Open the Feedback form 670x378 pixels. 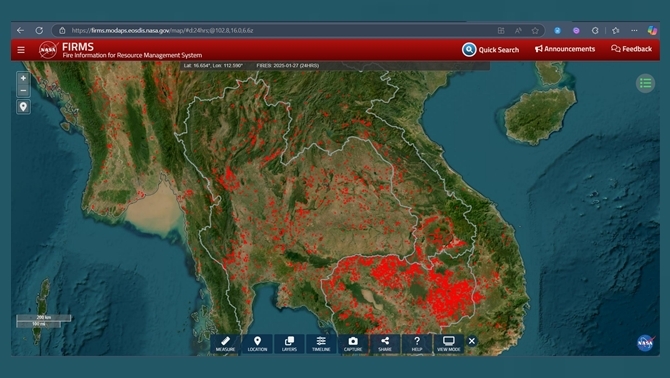[632, 49]
